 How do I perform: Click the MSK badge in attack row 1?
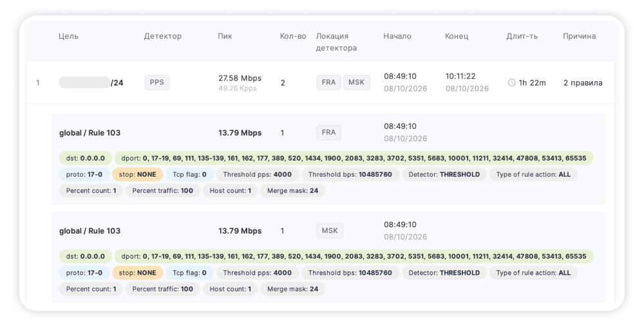pos(357,83)
